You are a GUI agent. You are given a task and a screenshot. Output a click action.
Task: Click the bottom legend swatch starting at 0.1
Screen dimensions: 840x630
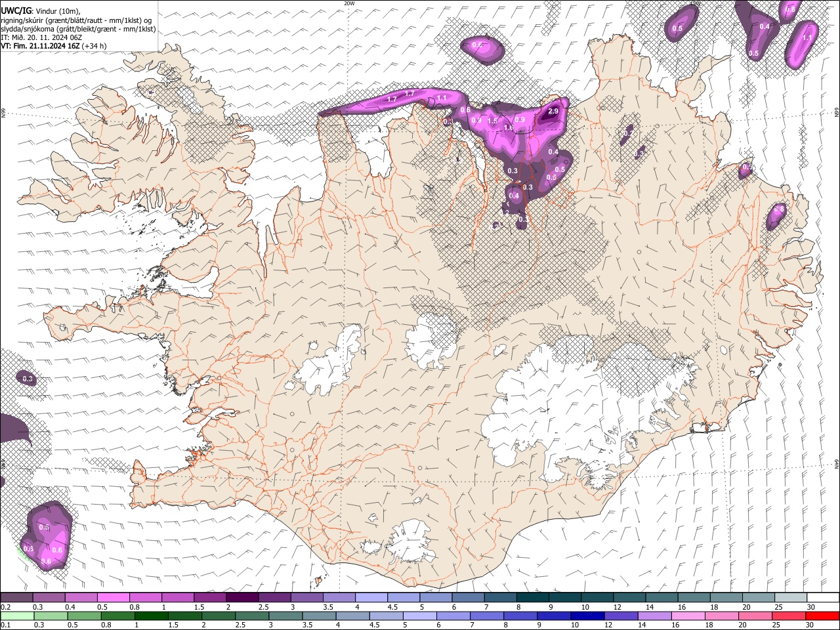(x=16, y=616)
